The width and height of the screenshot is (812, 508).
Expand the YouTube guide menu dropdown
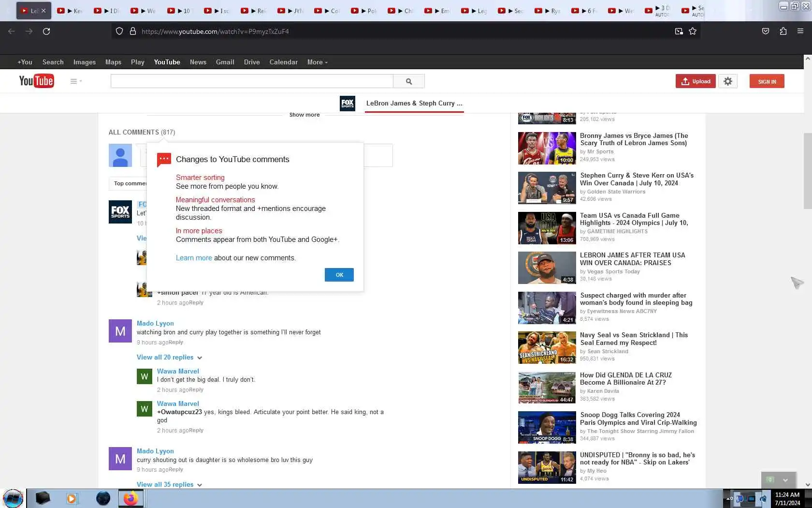[x=76, y=81]
